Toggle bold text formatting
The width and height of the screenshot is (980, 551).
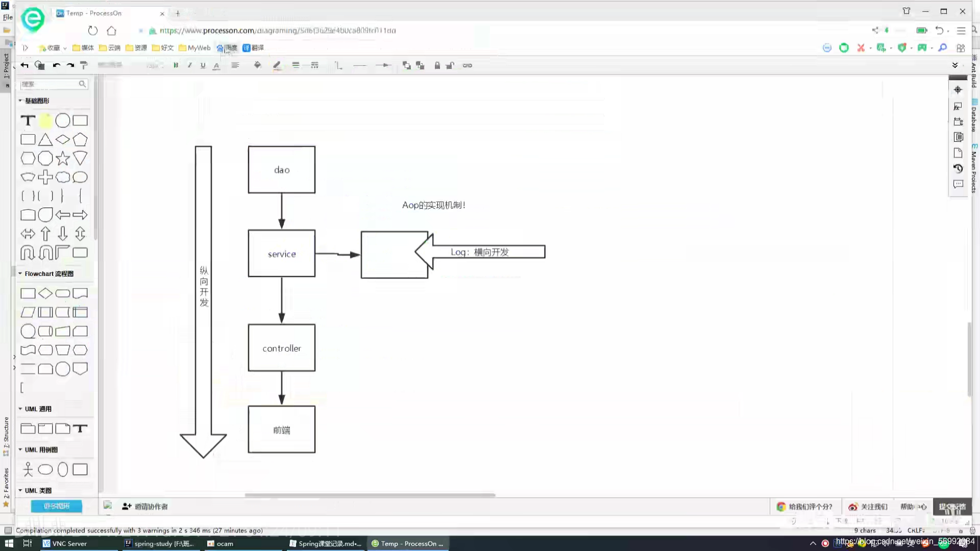(176, 65)
